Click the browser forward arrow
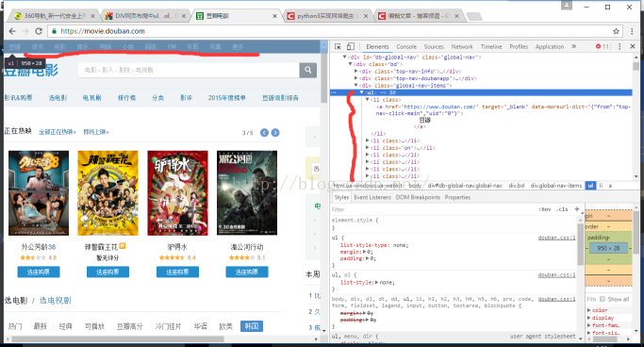Viewport: 644px width, 347px height. pos(25,31)
